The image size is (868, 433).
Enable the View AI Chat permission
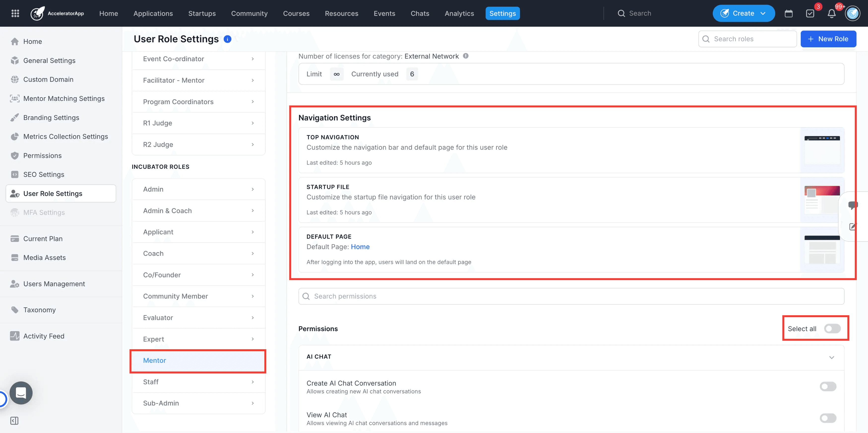click(828, 418)
